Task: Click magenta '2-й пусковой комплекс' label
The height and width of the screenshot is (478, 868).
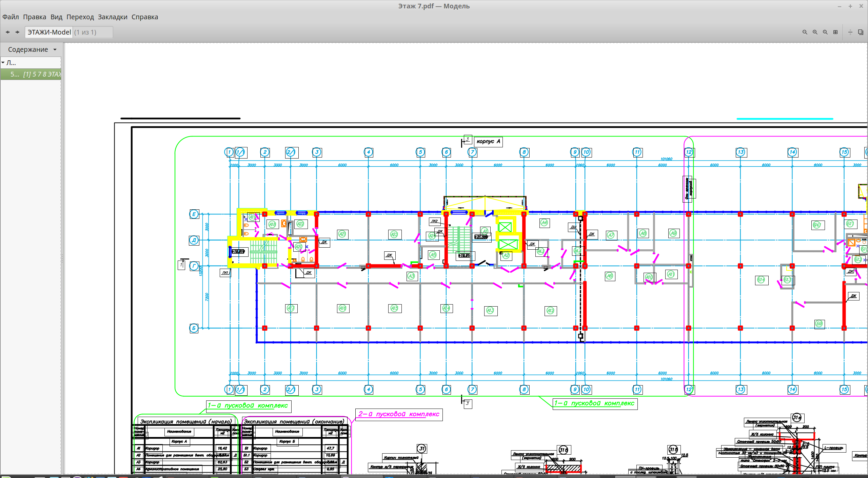Action: coord(399,414)
